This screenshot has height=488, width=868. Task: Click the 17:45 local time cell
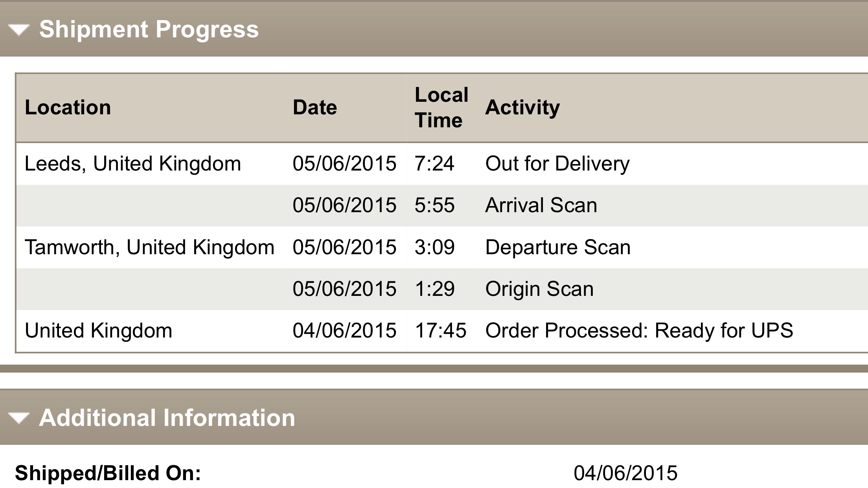tap(441, 331)
